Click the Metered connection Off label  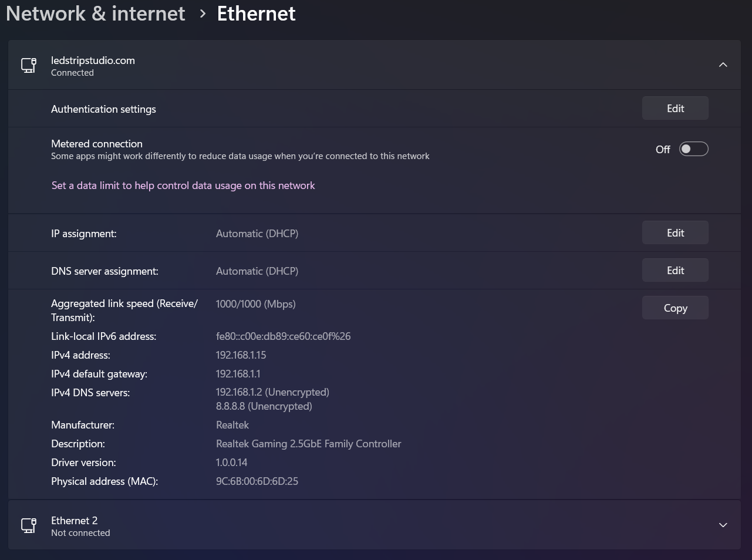663,150
